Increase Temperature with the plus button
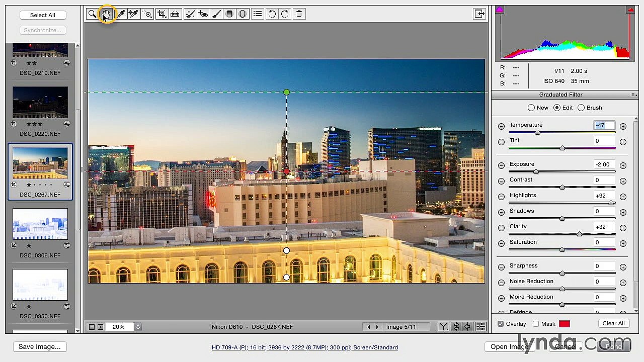 (x=623, y=127)
